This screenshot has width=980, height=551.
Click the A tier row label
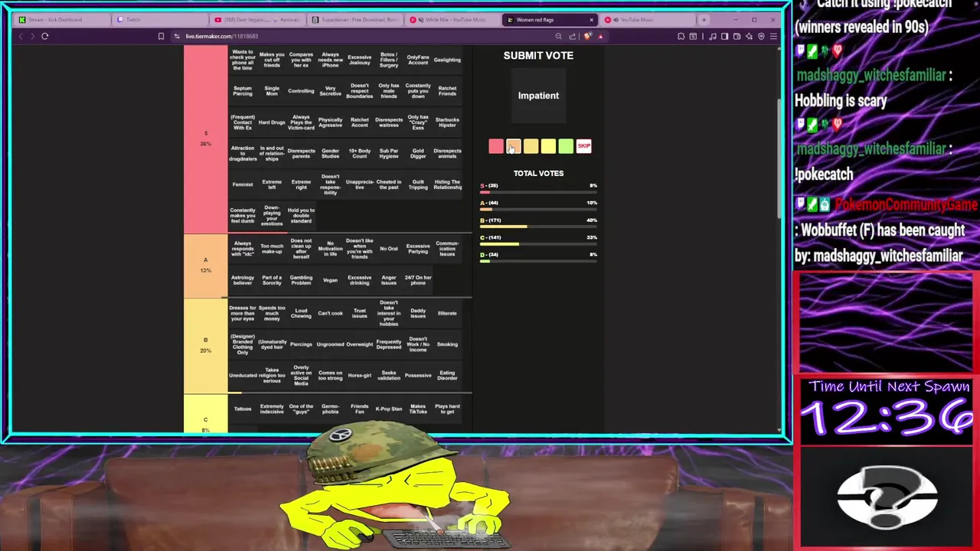pos(205,265)
